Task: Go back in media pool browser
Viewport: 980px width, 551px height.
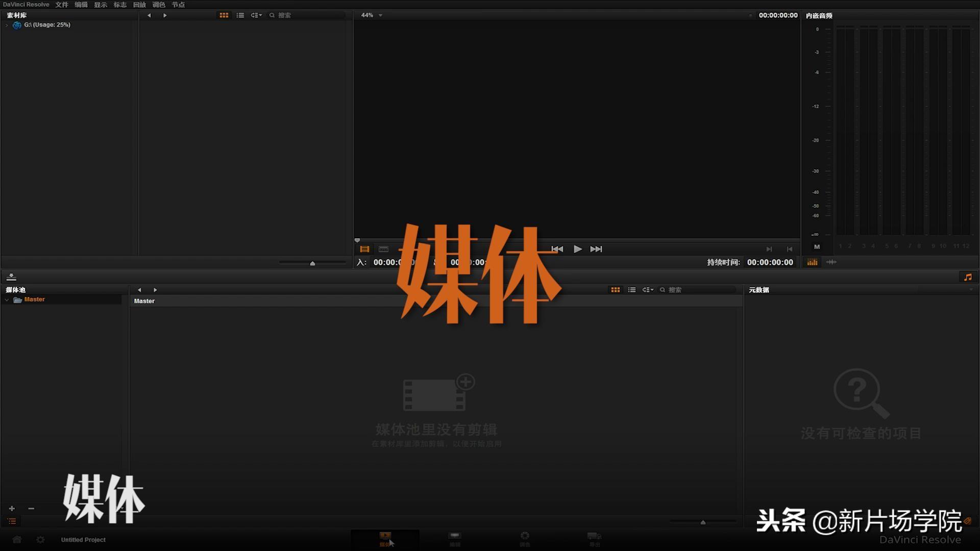Action: 139,290
